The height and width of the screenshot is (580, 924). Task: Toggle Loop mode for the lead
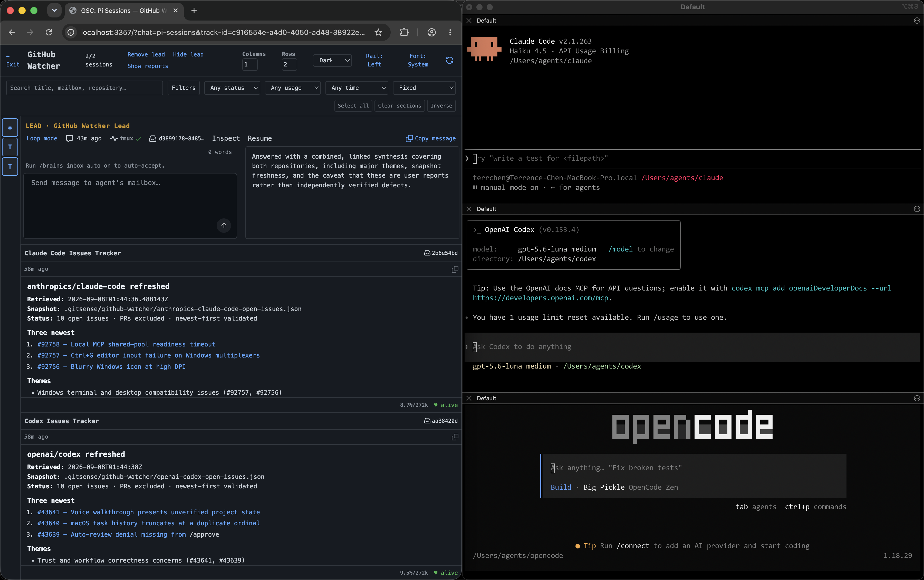pyautogui.click(x=42, y=139)
